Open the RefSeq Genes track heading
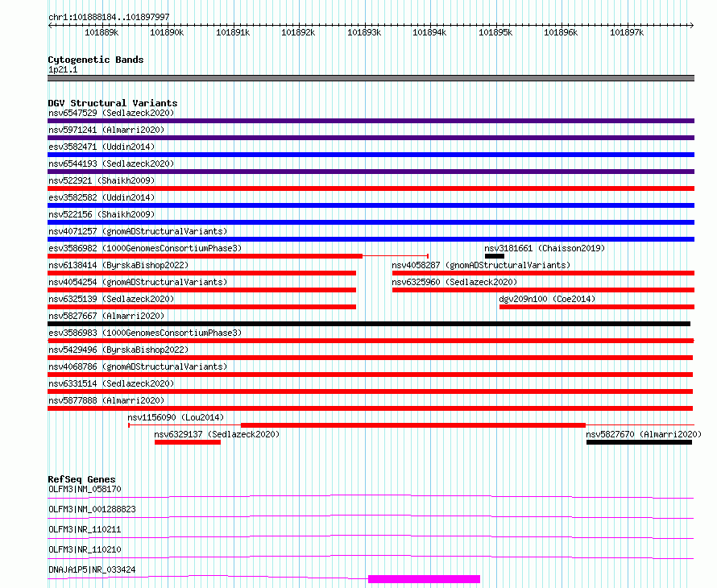This screenshot has height=588, width=717. [x=81, y=479]
